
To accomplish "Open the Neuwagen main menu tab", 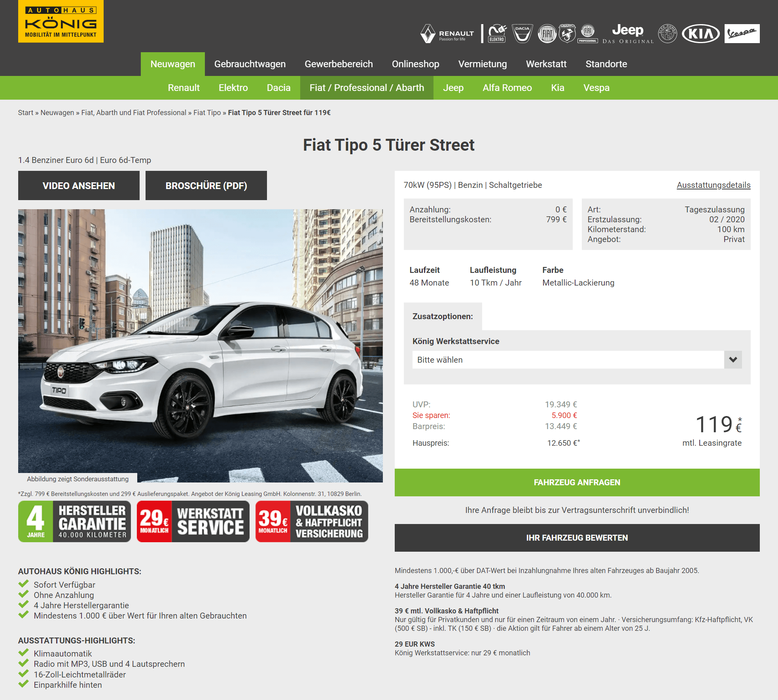I will (173, 64).
